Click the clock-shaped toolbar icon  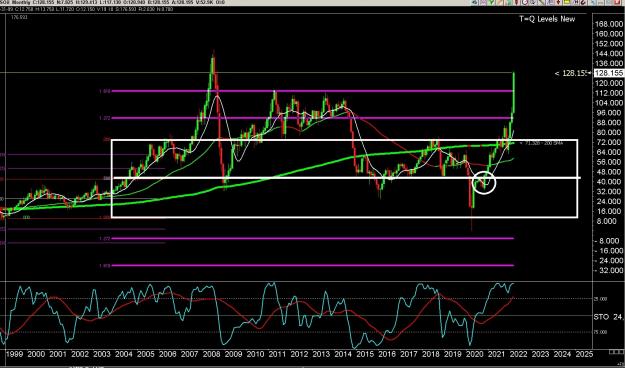[x=525, y=3]
